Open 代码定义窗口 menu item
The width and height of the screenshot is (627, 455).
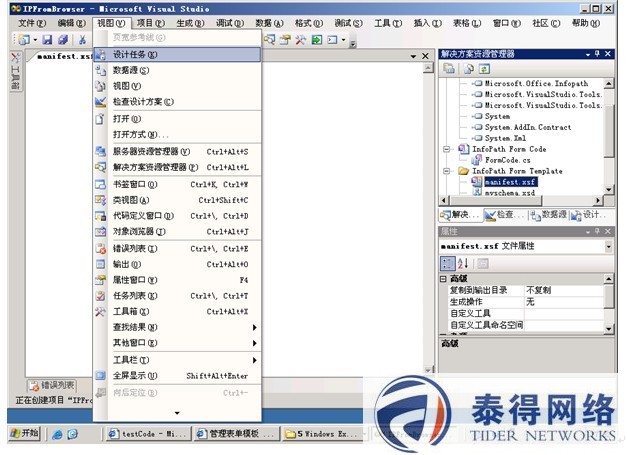pos(177,216)
